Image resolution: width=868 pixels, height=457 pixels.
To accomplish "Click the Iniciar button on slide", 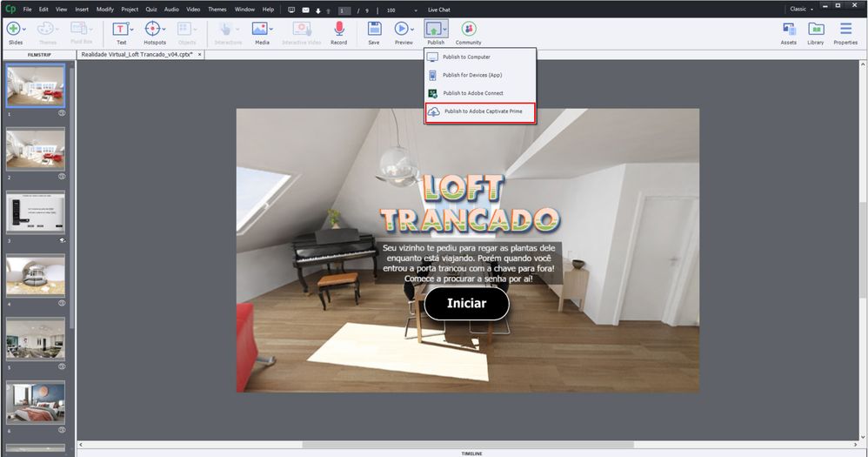I will tap(466, 304).
